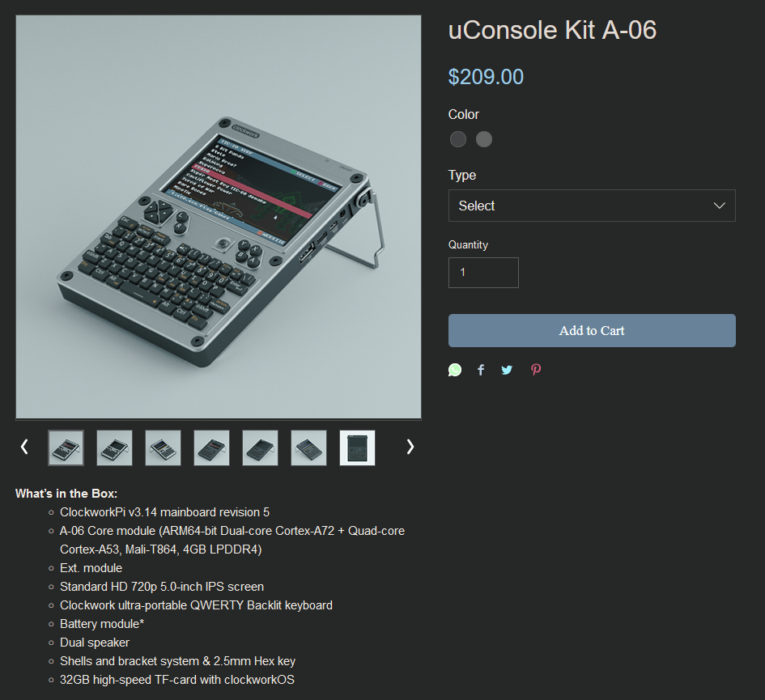Image resolution: width=765 pixels, height=700 pixels.
Task: Select the fifth product thumbnail
Action: coord(260,448)
